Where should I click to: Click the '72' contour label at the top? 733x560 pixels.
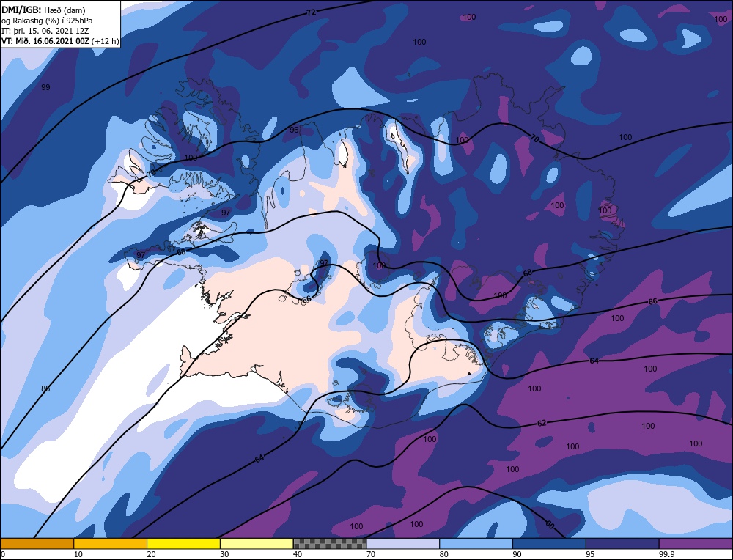tap(311, 12)
